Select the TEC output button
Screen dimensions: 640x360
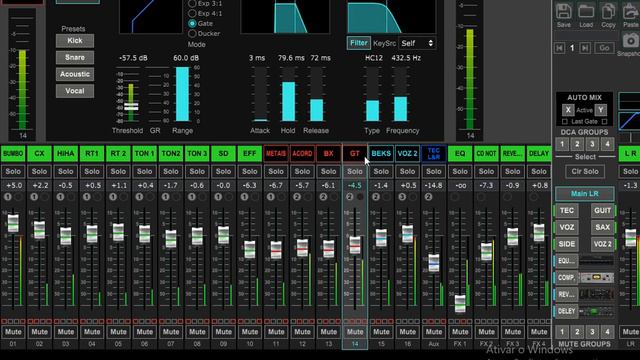pyautogui.click(x=567, y=211)
